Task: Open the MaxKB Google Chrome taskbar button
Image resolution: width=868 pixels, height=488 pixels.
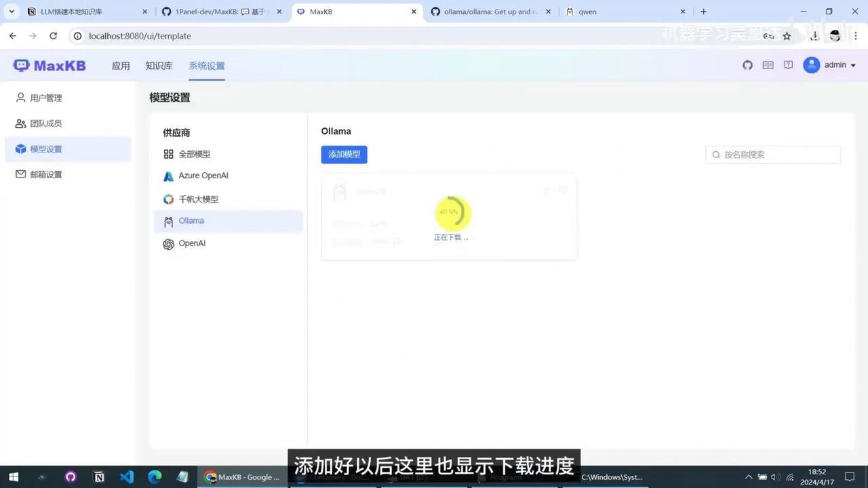Action: pyautogui.click(x=243, y=477)
